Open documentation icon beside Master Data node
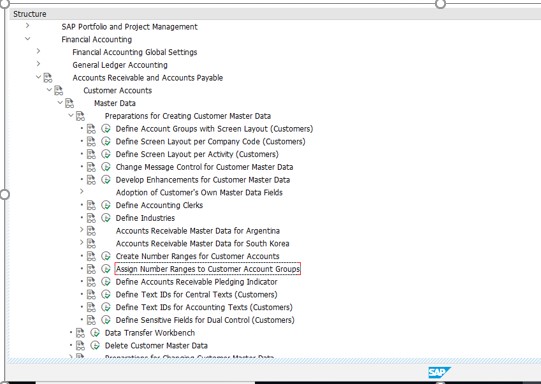 [69, 103]
